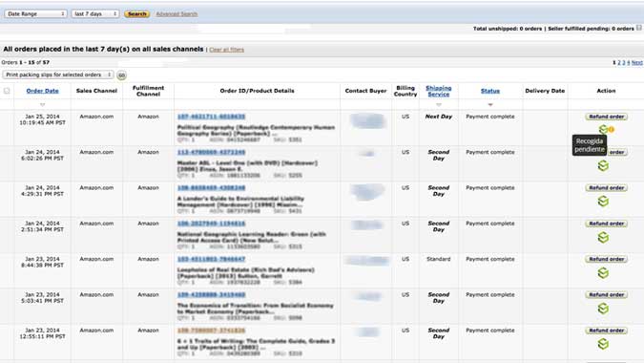Click the 'Fulfillment Channel' column header

(x=148, y=91)
